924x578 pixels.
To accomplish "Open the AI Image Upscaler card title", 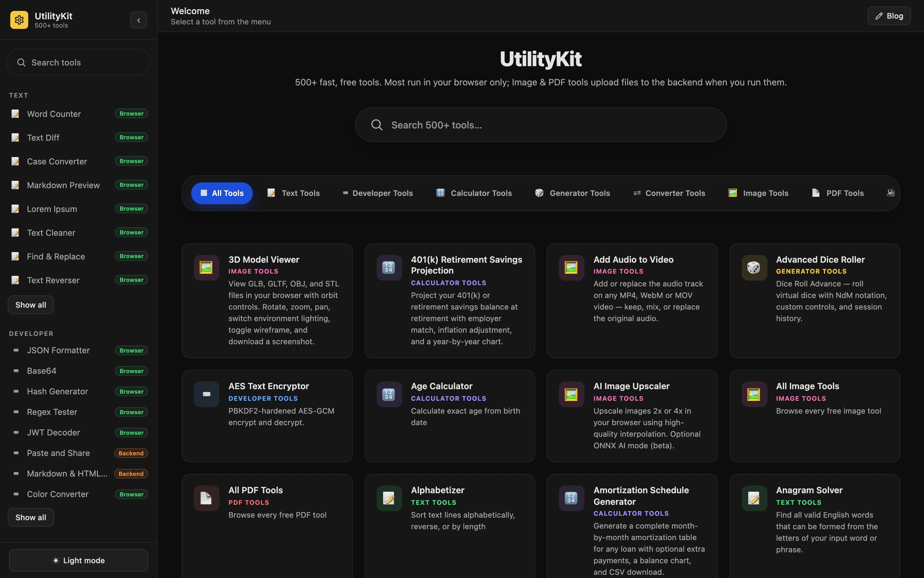I will point(631,386).
